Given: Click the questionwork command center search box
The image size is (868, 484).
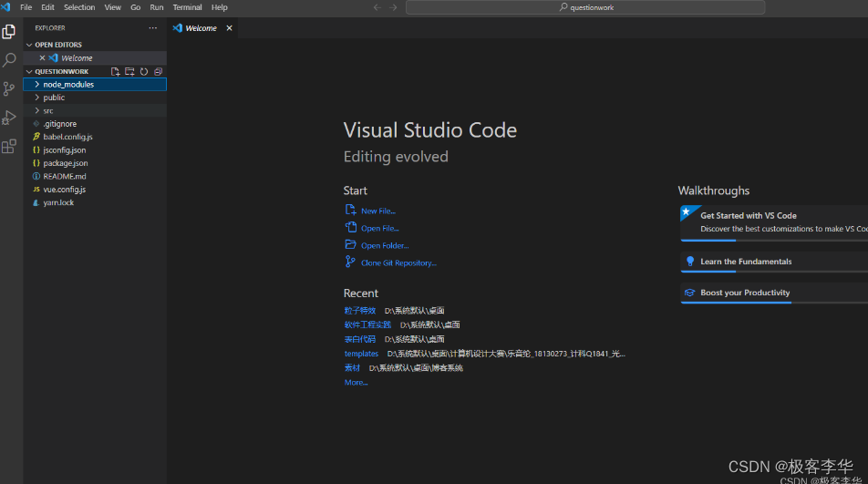Looking at the screenshot, I should pos(585,7).
